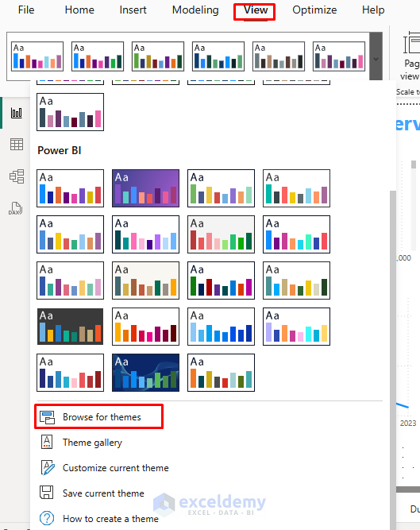This screenshot has height=530, width=420.
Task: Select Customize current theme
Action: (115, 468)
